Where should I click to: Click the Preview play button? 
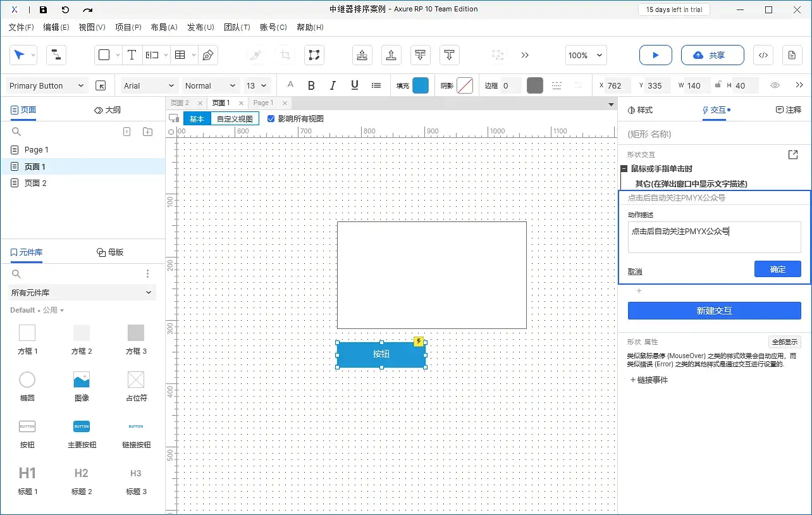click(655, 55)
